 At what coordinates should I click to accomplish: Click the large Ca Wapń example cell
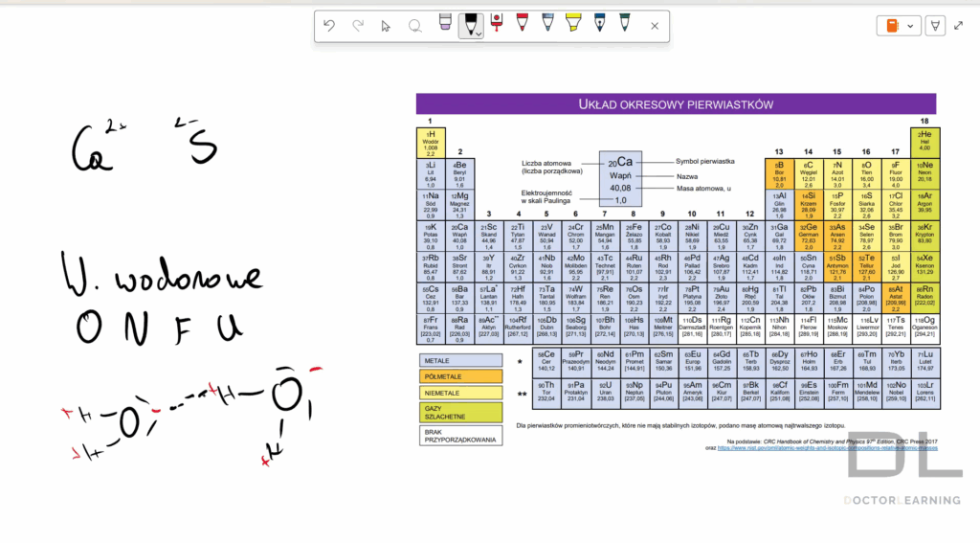pyautogui.click(x=620, y=179)
